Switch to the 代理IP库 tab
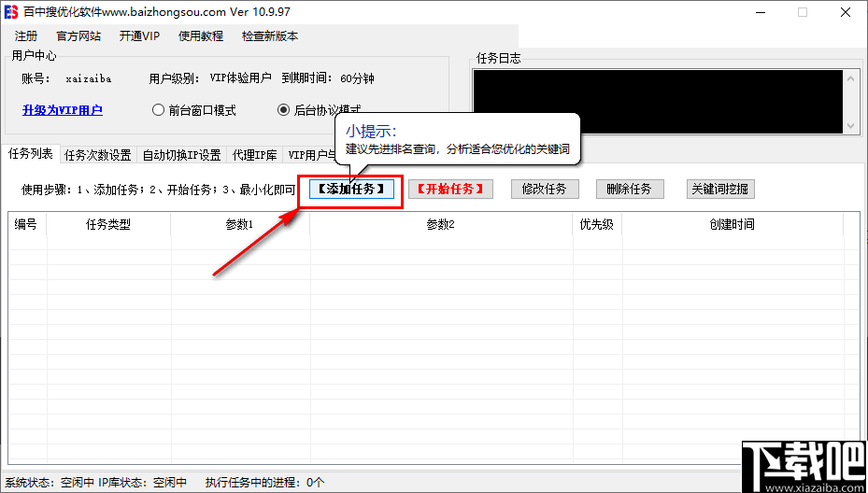The height and width of the screenshot is (493, 868). click(x=255, y=155)
